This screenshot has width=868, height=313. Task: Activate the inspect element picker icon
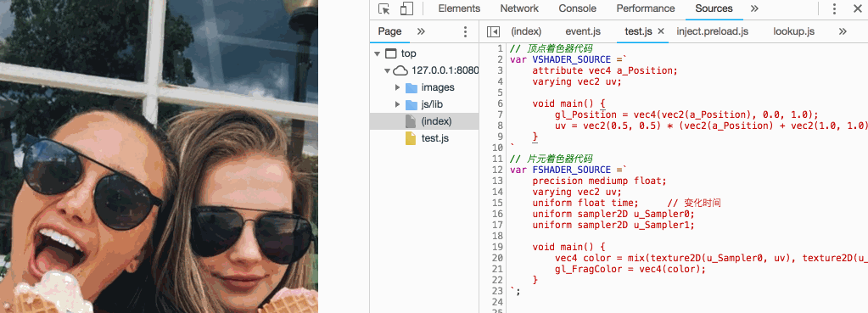click(x=384, y=8)
